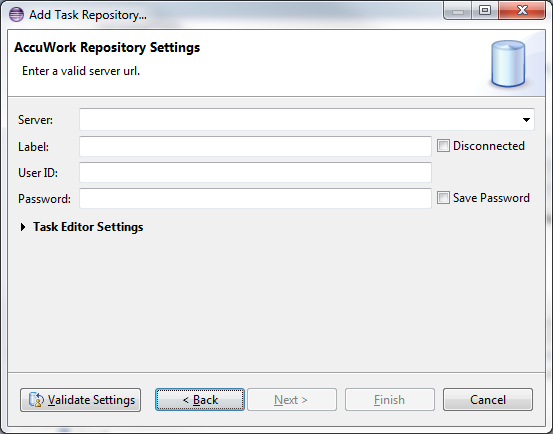The image size is (553, 434).
Task: Click the Validate Settings button icon
Action: coord(36,400)
